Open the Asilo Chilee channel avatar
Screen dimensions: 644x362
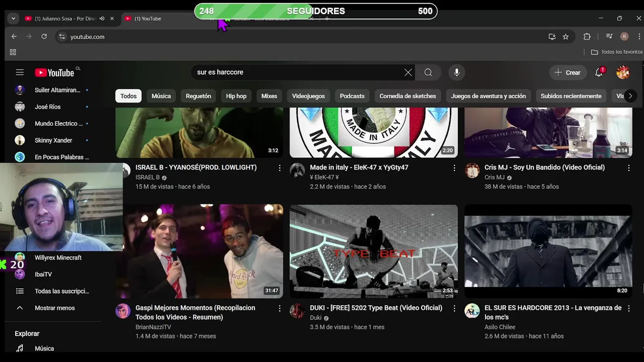click(472, 311)
